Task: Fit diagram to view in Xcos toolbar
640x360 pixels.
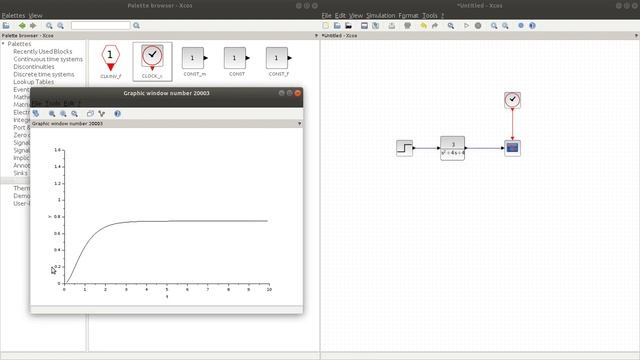Action: [x=451, y=26]
